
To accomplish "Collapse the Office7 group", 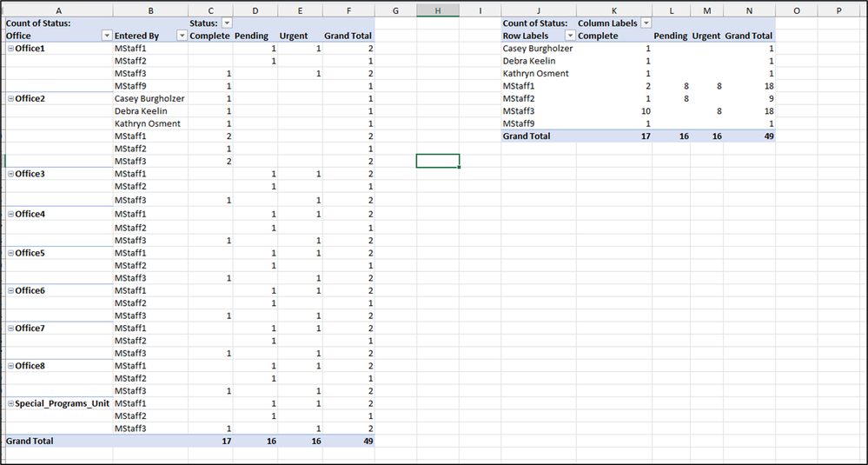I will [10, 329].
